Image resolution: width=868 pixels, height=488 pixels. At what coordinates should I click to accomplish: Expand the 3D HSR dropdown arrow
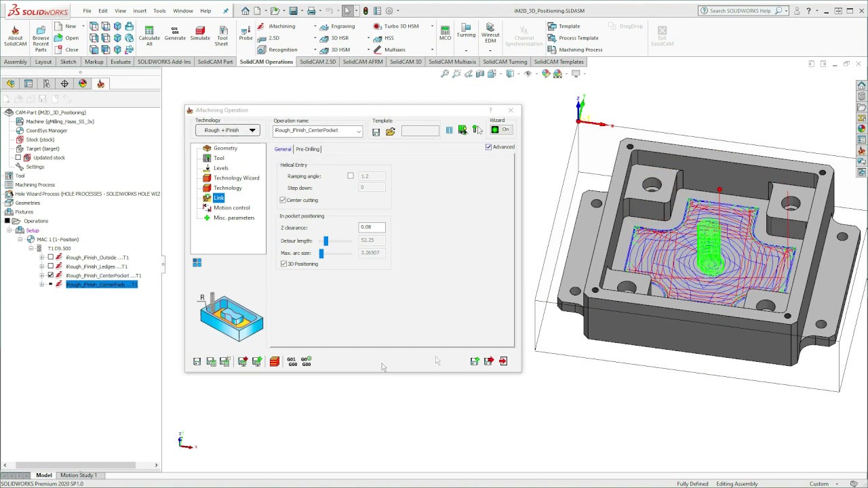click(x=368, y=39)
